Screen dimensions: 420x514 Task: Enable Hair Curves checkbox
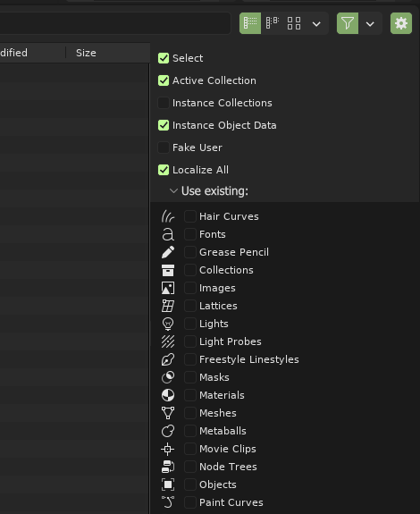point(190,216)
